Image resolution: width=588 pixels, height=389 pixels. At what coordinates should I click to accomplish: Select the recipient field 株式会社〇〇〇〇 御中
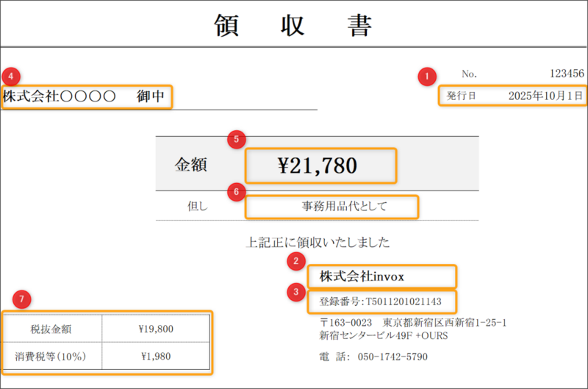pos(86,96)
